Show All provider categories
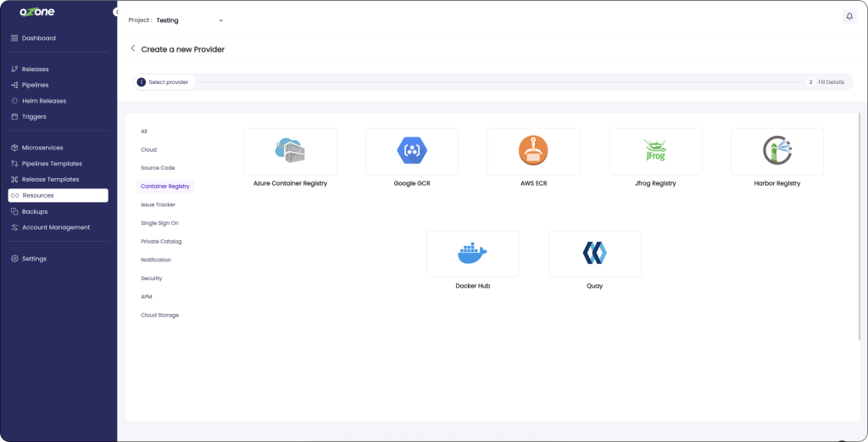 (x=144, y=131)
